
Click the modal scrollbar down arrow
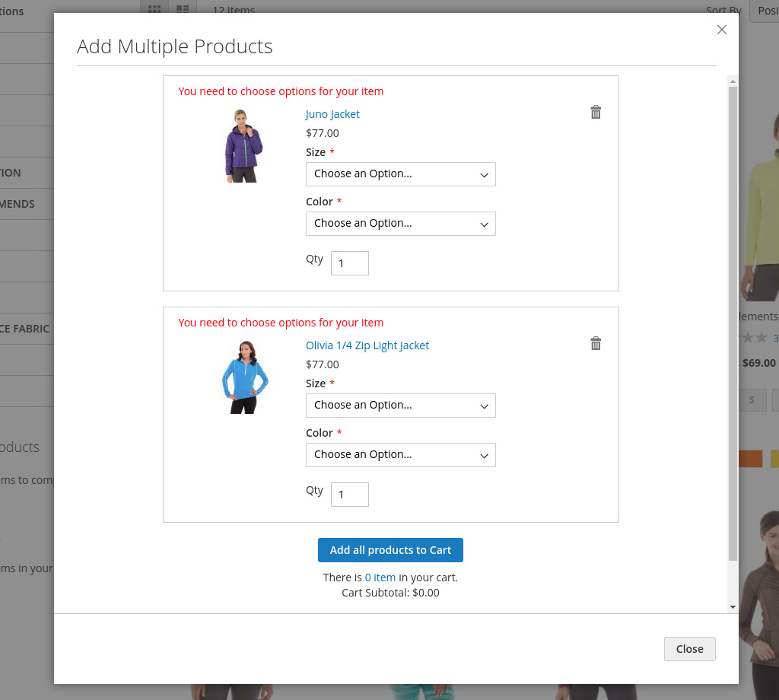click(733, 607)
